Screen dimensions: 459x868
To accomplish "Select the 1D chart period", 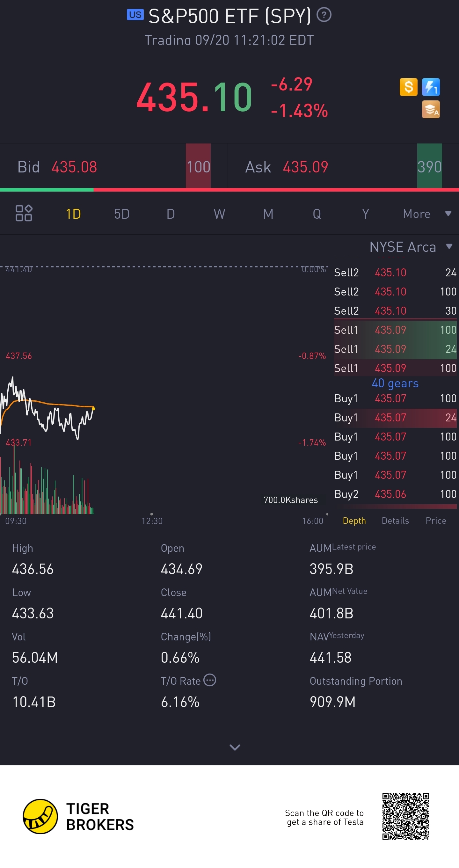I will 73,214.
